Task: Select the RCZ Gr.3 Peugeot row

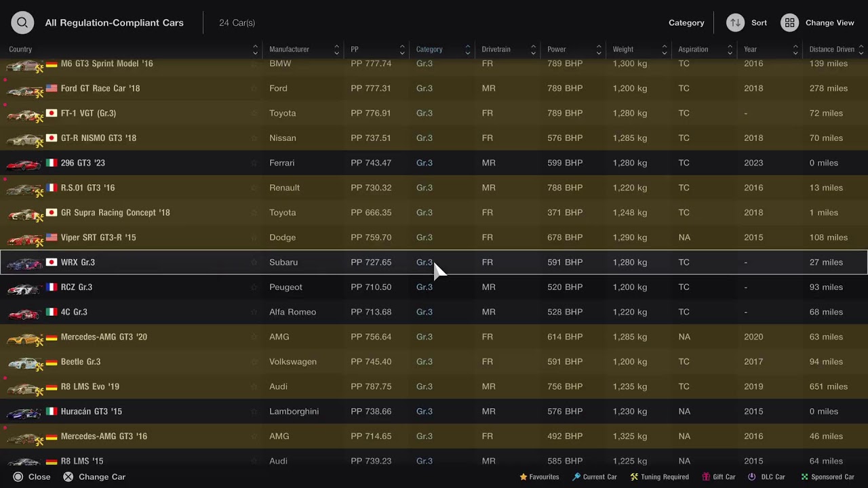Action: point(434,287)
